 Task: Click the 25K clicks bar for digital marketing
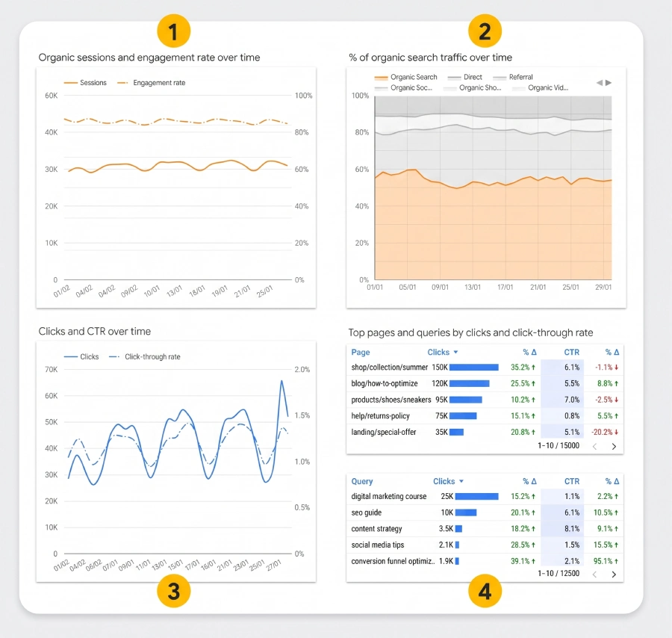(x=477, y=497)
